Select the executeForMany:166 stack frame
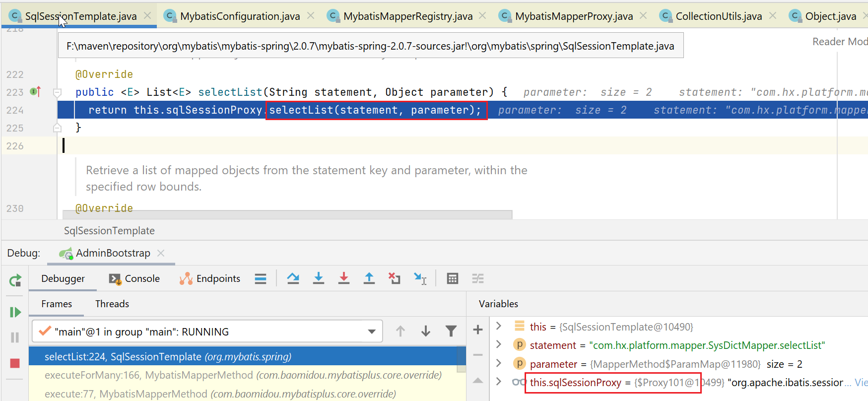Viewport: 868px width, 401px height. [x=243, y=375]
